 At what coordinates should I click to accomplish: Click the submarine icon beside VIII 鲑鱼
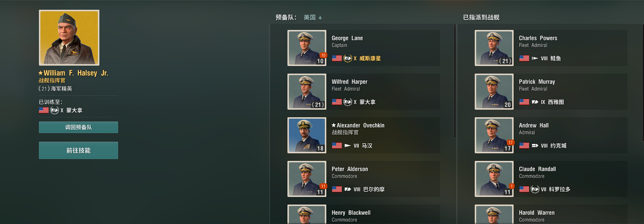[535, 58]
